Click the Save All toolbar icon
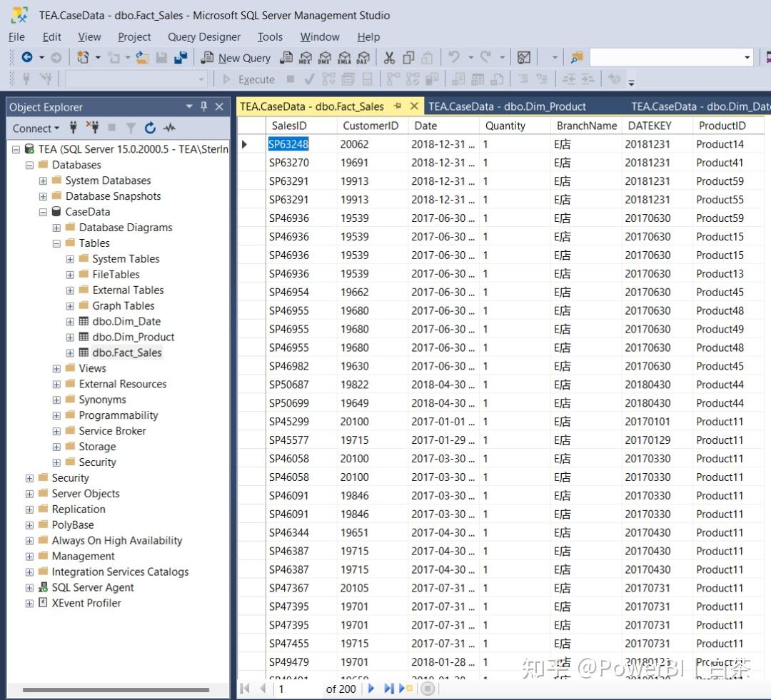 pyautogui.click(x=181, y=58)
